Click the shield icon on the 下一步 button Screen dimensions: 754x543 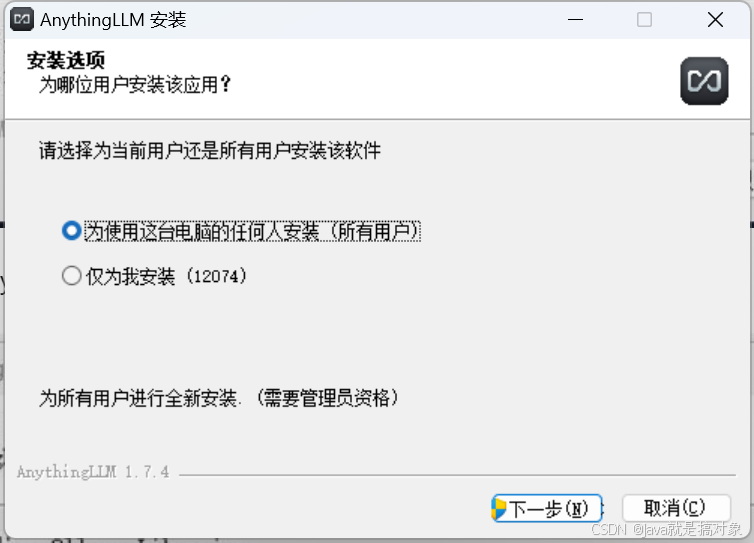coord(499,509)
